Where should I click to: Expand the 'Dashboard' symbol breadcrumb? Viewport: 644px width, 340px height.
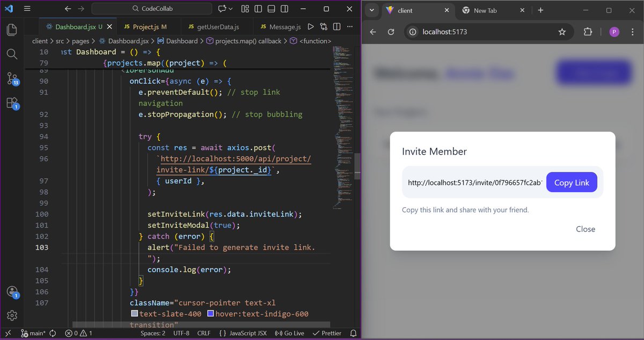[177, 41]
